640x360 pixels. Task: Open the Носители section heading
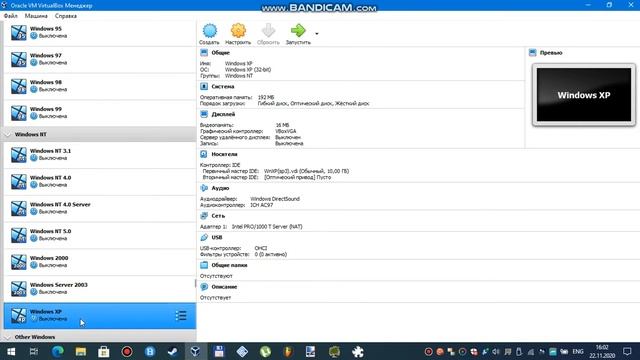224,154
